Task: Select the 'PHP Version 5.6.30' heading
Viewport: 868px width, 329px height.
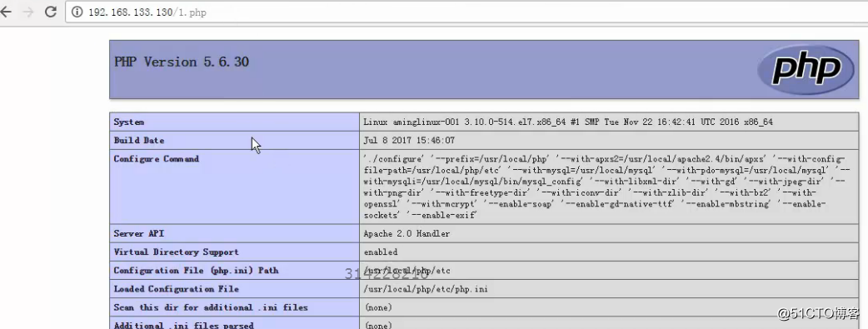Action: 182,62
